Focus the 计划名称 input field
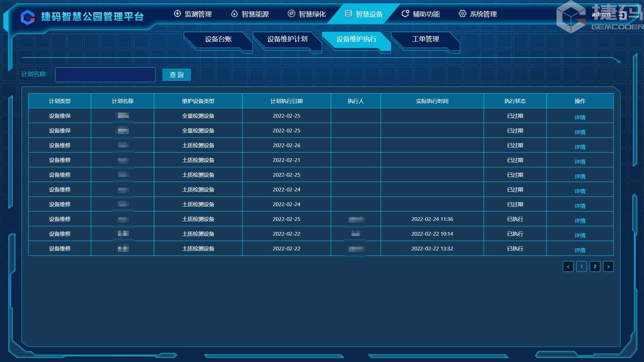The image size is (644, 362). point(105,75)
